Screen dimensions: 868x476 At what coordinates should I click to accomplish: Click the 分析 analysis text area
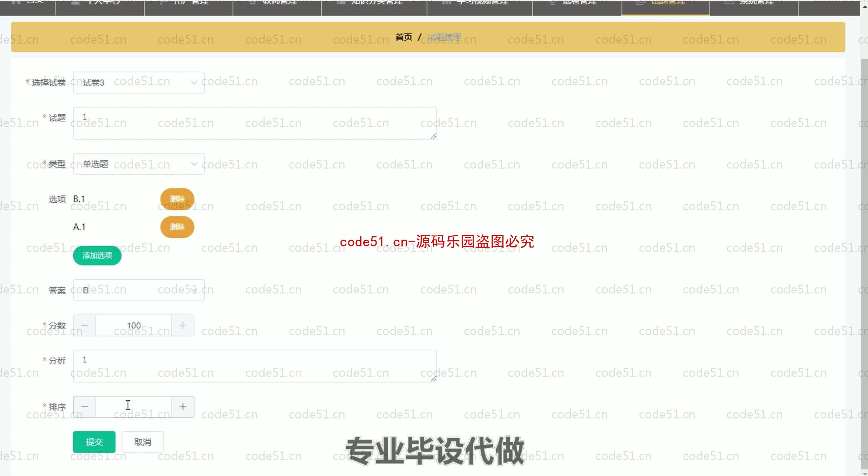pos(255,366)
